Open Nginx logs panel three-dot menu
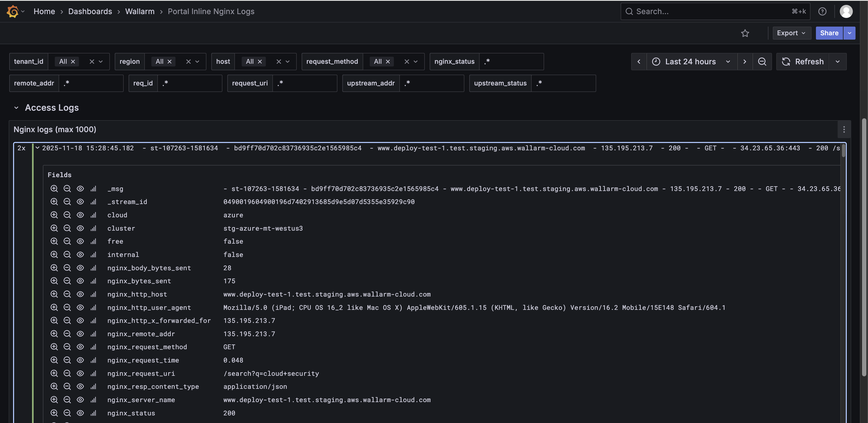Viewport: 868px width, 423px height. (844, 129)
